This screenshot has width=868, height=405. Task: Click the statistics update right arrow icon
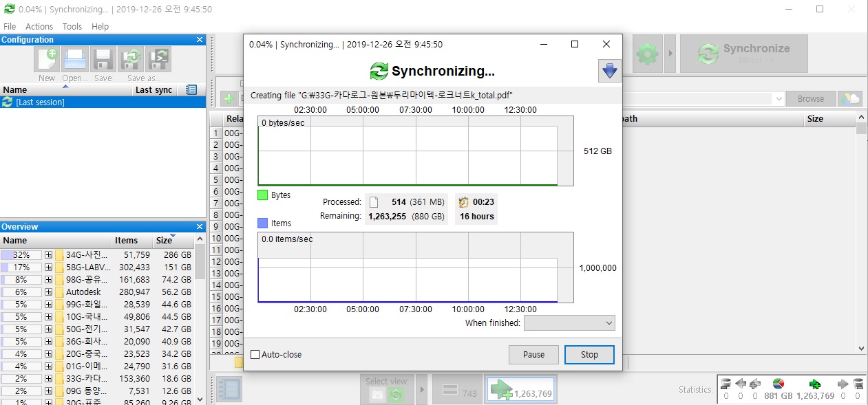tap(843, 384)
